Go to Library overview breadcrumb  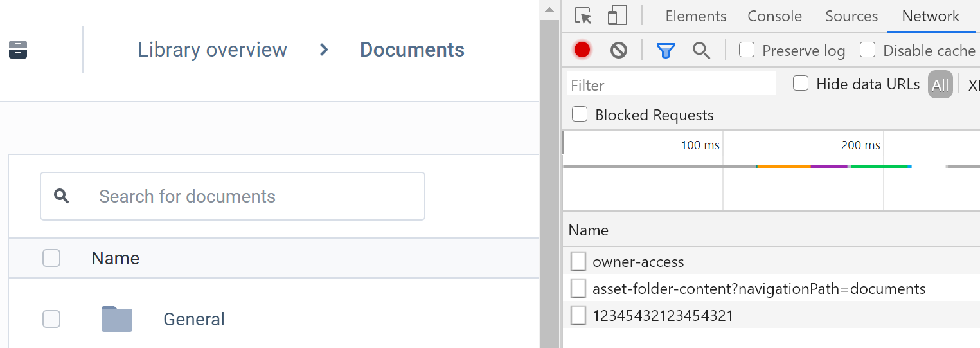(x=213, y=50)
